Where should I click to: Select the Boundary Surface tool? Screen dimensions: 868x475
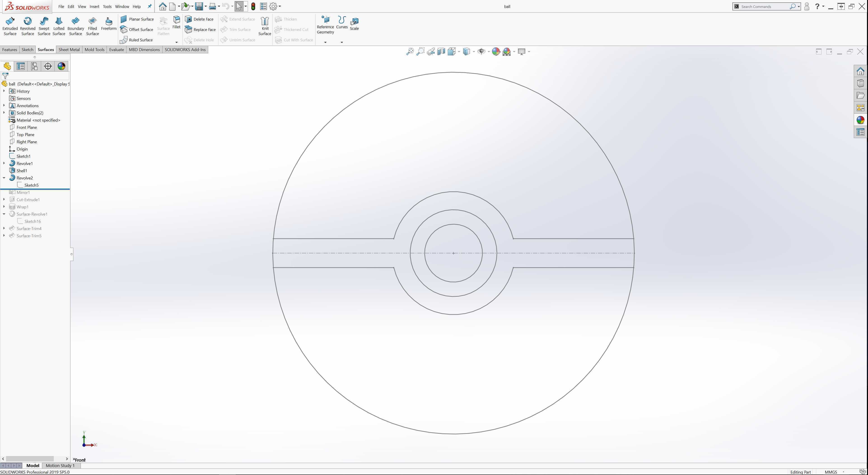75,26
